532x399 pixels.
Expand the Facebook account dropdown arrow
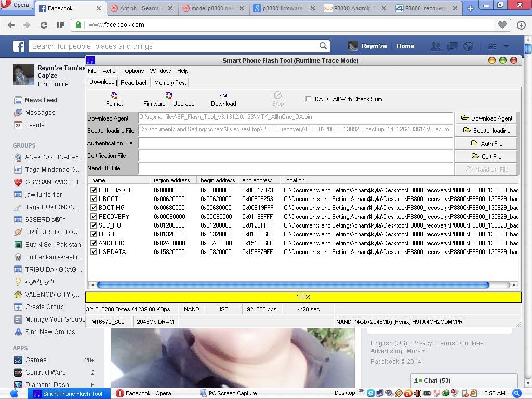506,46
